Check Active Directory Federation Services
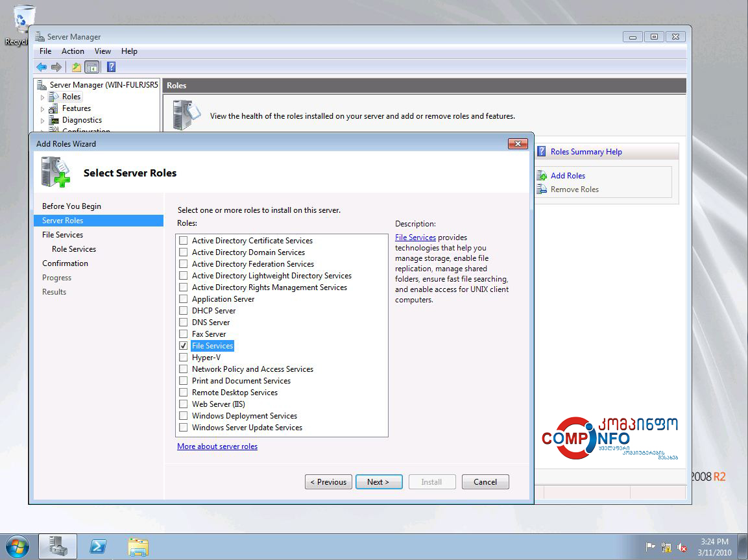 click(x=183, y=264)
